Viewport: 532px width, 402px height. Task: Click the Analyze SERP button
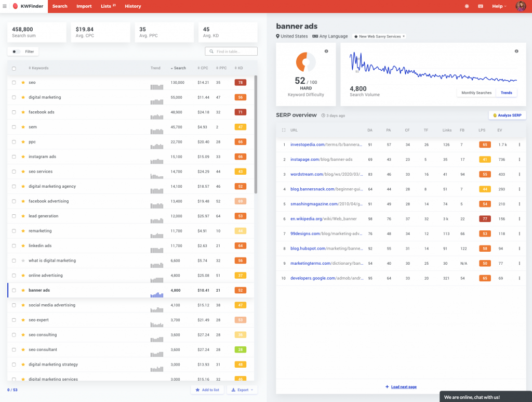point(507,115)
